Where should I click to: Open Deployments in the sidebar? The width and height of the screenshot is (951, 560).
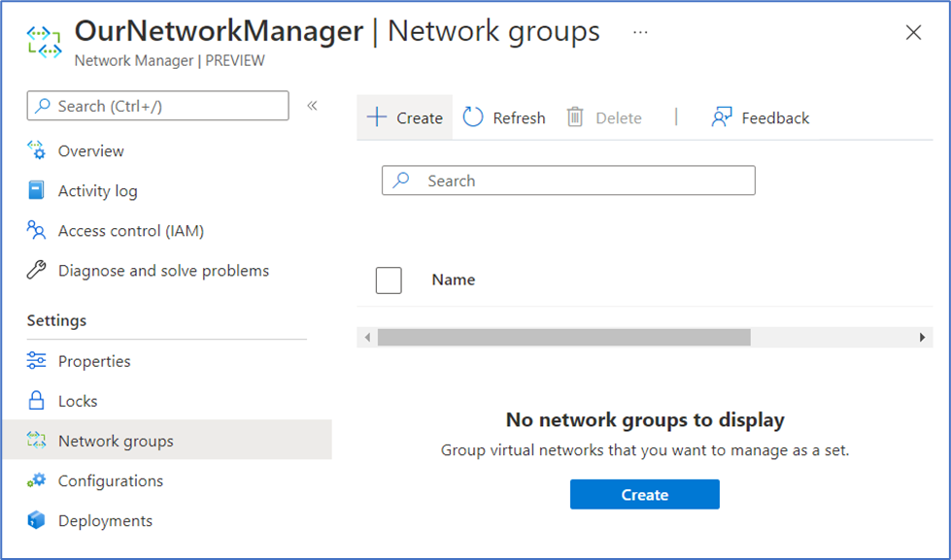tap(105, 520)
